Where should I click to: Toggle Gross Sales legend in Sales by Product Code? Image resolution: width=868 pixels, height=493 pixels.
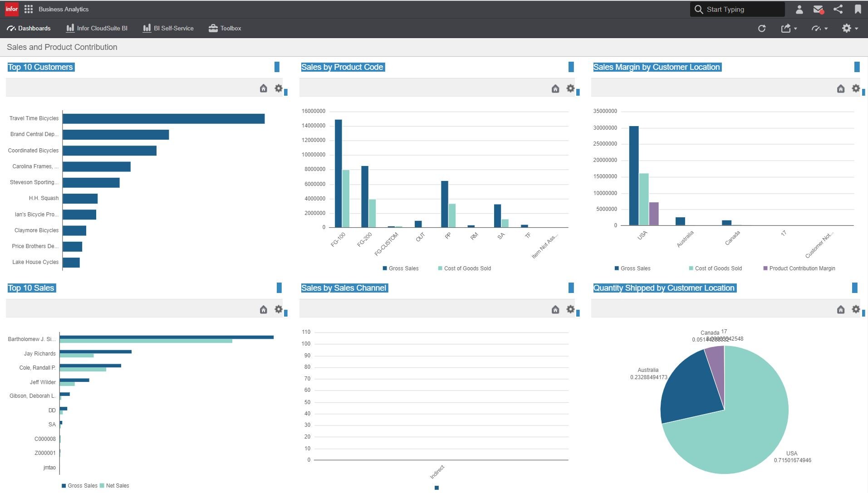pos(401,268)
